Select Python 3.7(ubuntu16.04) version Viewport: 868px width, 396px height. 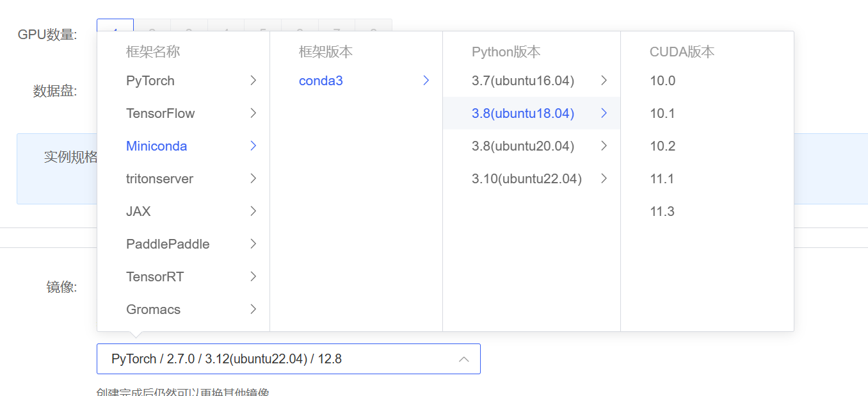531,81
